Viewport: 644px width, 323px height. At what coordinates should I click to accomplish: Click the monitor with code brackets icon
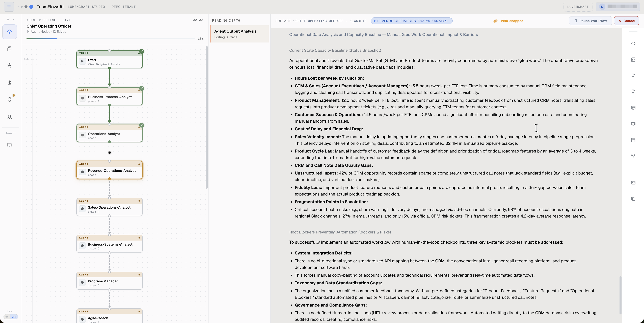tap(633, 124)
